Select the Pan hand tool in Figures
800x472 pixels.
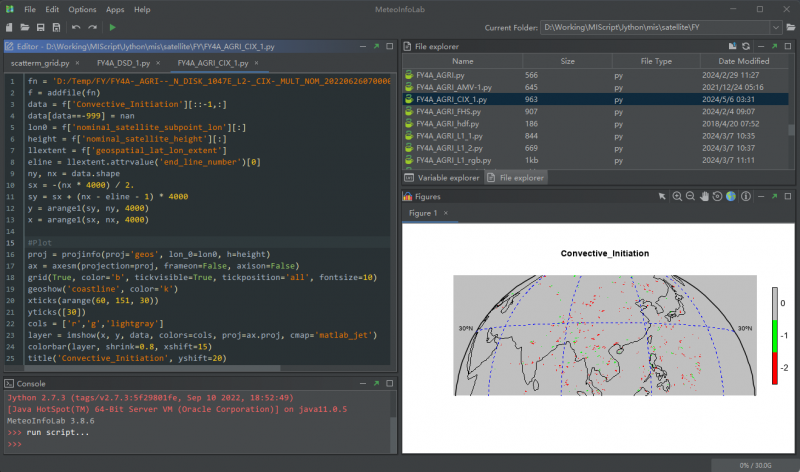[x=704, y=196]
